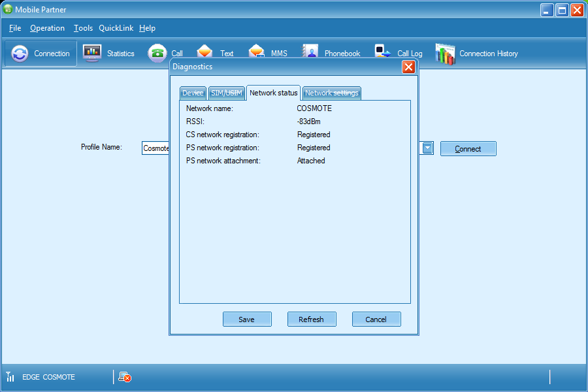This screenshot has width=588, height=392.
Task: Click the Diagnostics dialog title
Action: pos(192,67)
